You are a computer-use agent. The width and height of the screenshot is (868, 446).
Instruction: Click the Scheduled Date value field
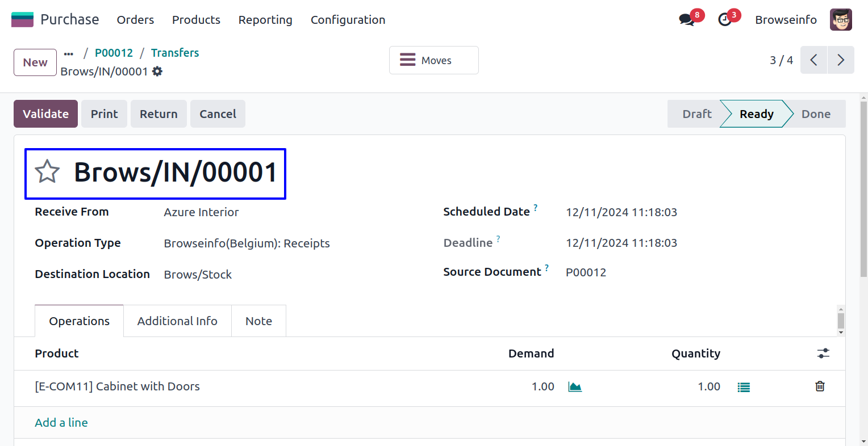click(621, 212)
